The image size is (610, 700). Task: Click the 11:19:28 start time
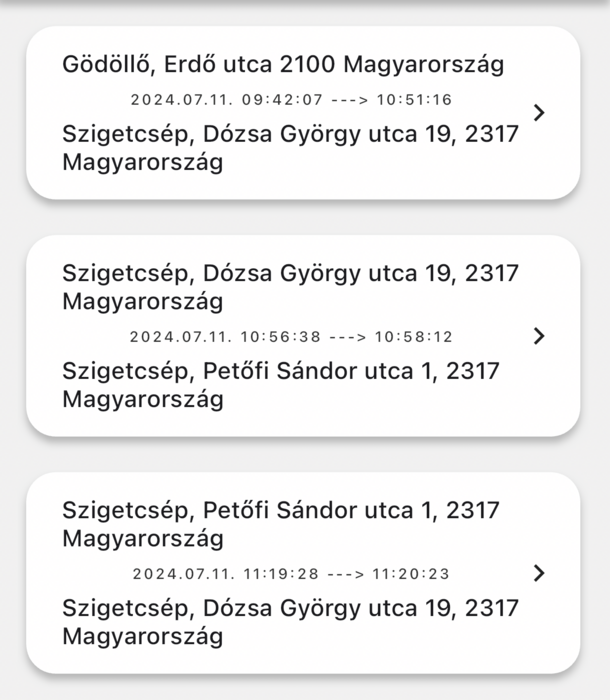[x=281, y=574]
